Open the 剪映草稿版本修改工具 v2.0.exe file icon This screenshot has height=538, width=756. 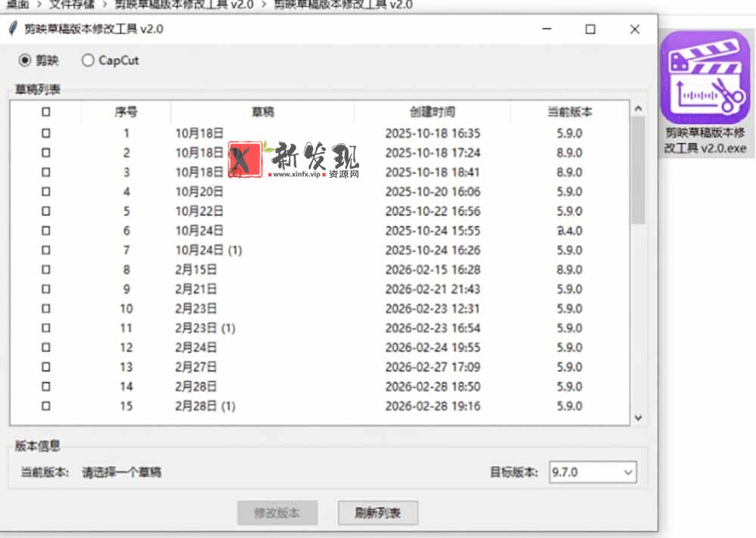pyautogui.click(x=705, y=94)
